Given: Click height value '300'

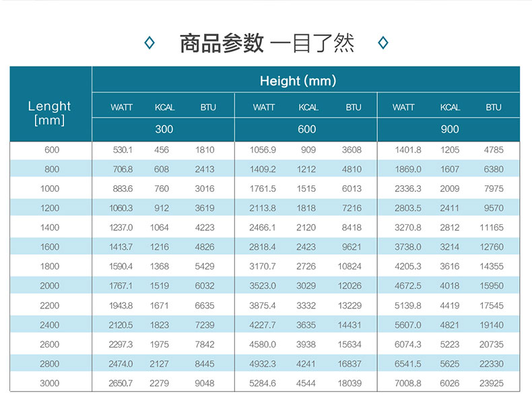Looking at the screenshot, I should pyautogui.click(x=164, y=129).
